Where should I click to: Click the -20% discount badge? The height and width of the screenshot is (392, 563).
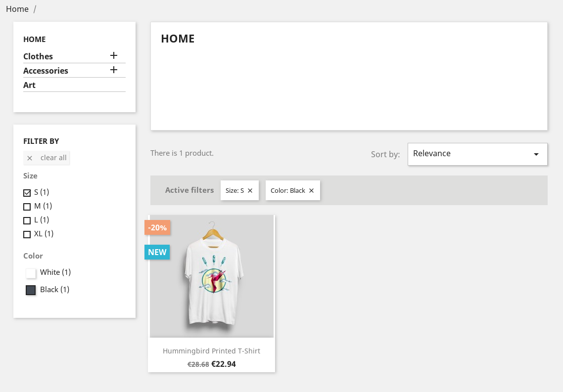click(x=157, y=227)
